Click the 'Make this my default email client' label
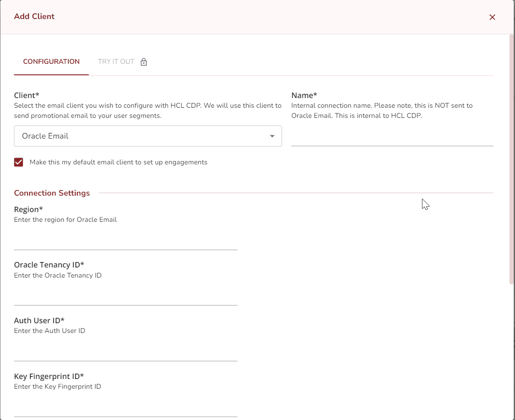 (118, 162)
